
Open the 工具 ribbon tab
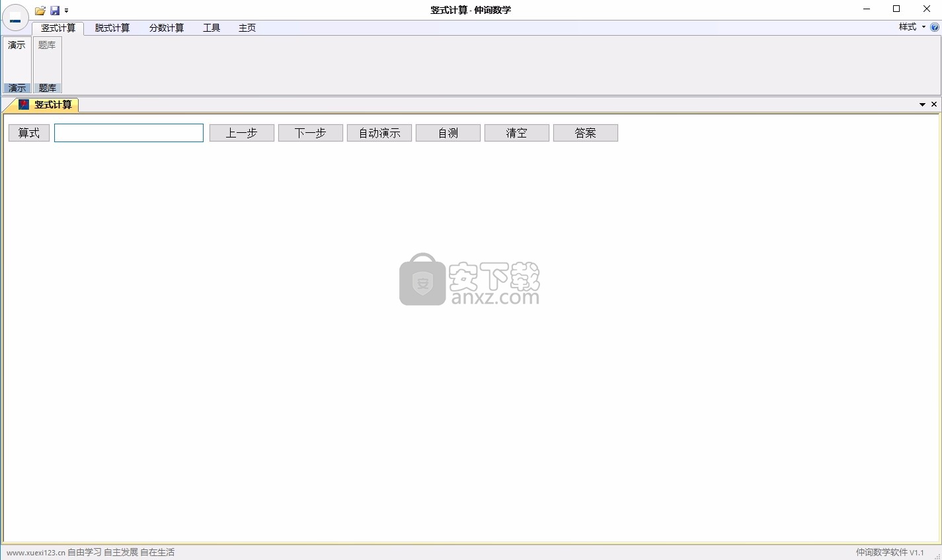[x=212, y=28]
